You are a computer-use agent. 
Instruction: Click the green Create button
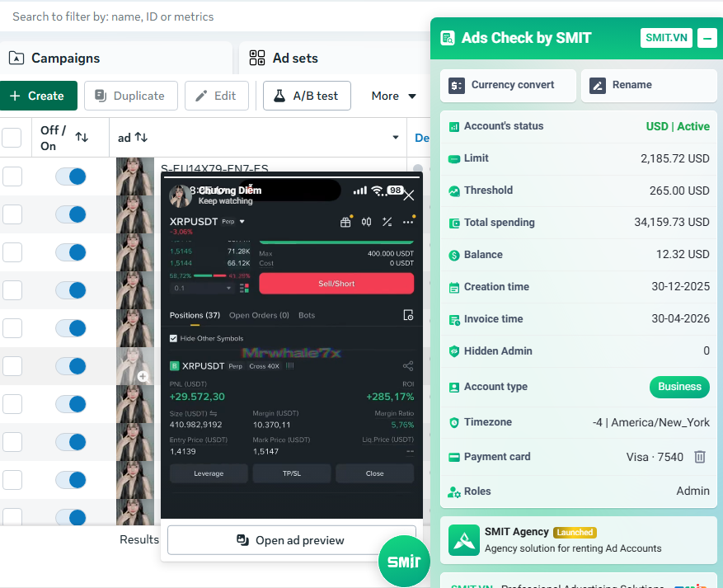coord(37,96)
